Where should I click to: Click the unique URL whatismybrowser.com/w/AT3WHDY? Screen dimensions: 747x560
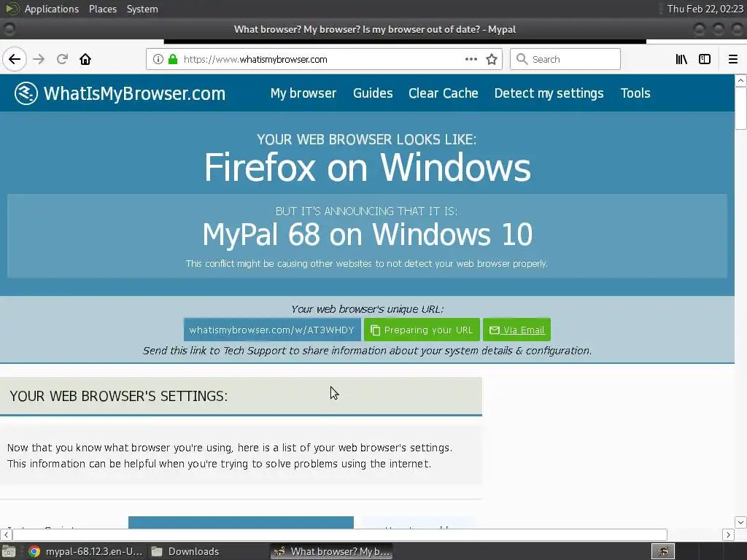click(272, 330)
